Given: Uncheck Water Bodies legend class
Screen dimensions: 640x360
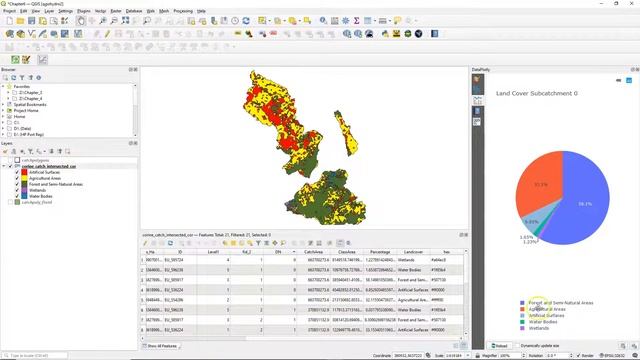Looking at the screenshot, I should tap(17, 196).
